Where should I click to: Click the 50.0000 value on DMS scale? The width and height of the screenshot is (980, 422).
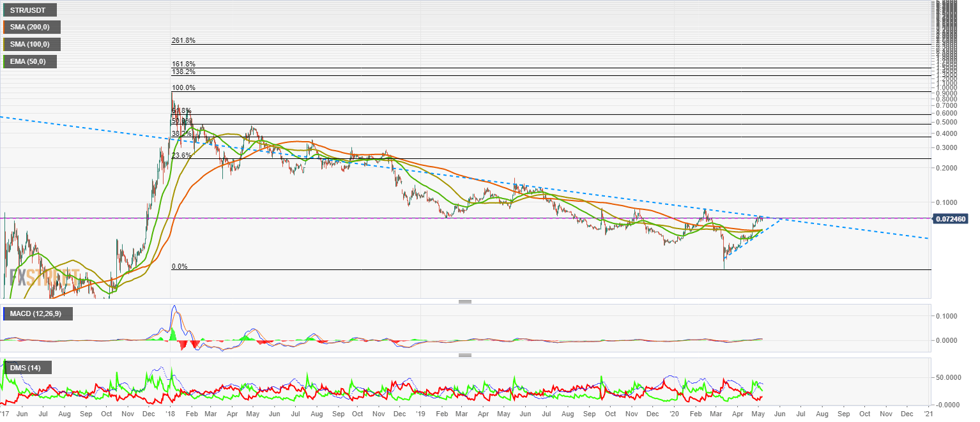click(x=953, y=377)
